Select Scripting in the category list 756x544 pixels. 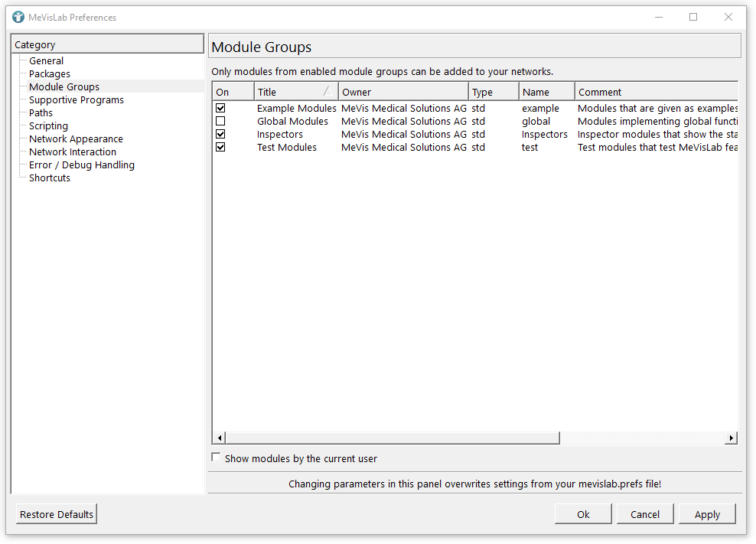(48, 126)
